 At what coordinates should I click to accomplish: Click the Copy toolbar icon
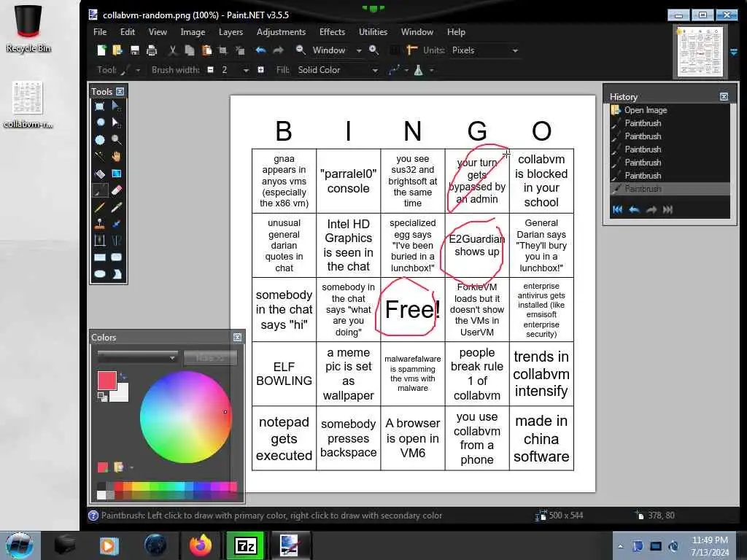pyautogui.click(x=189, y=50)
